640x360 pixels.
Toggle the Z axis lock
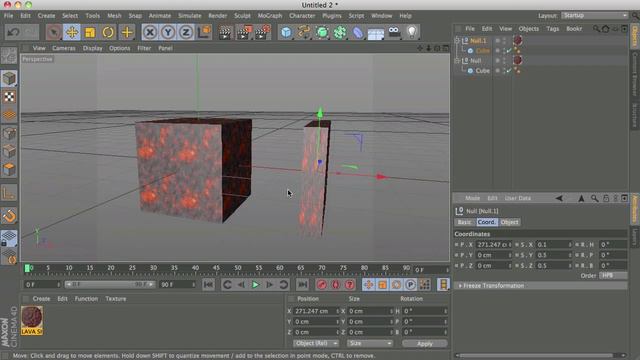[x=186, y=32]
